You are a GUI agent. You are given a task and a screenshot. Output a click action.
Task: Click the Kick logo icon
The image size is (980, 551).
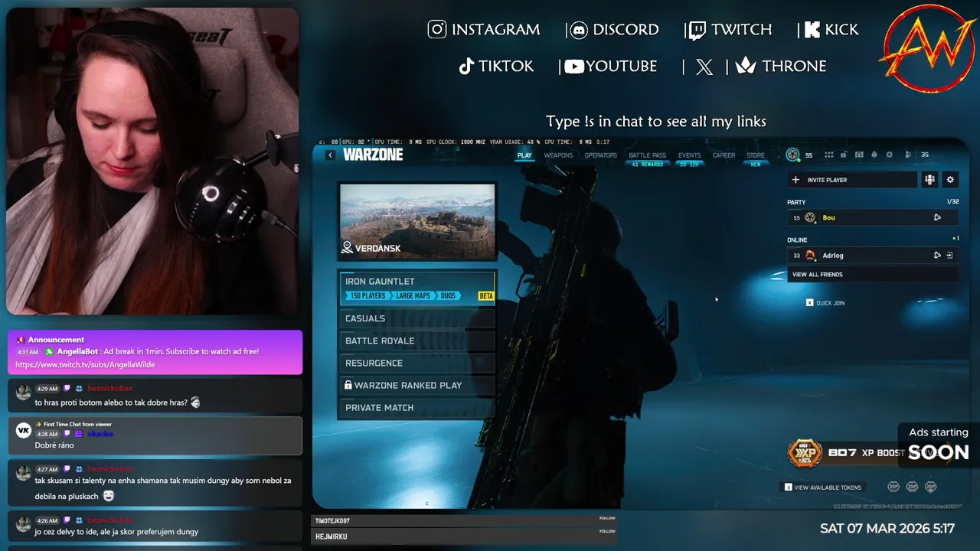812,30
